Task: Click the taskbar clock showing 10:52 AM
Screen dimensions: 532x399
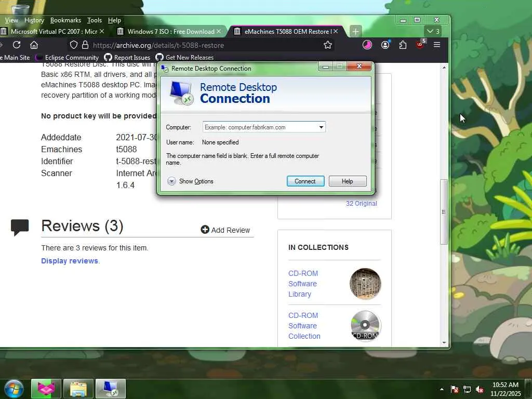Action: 505,389
